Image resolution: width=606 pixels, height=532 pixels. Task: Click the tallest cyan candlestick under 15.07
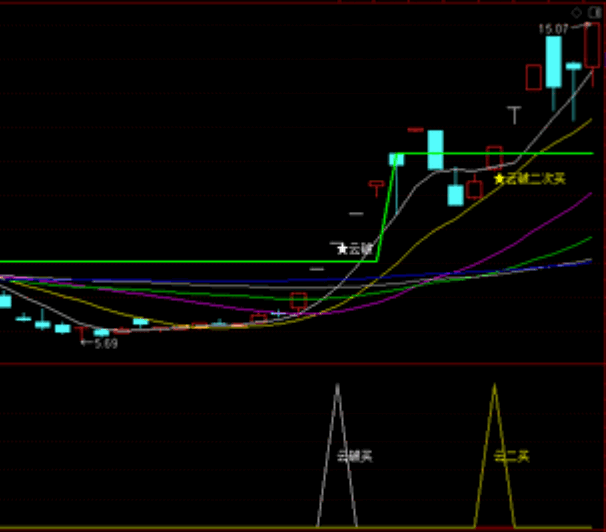[553, 62]
